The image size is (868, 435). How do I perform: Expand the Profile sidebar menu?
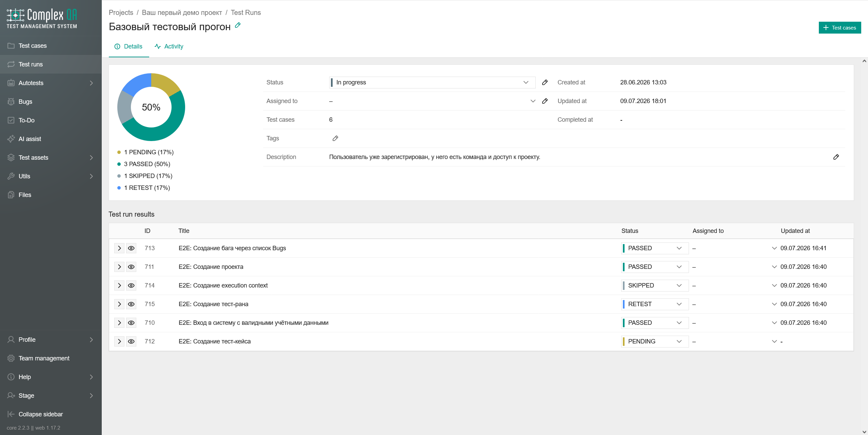coord(51,340)
